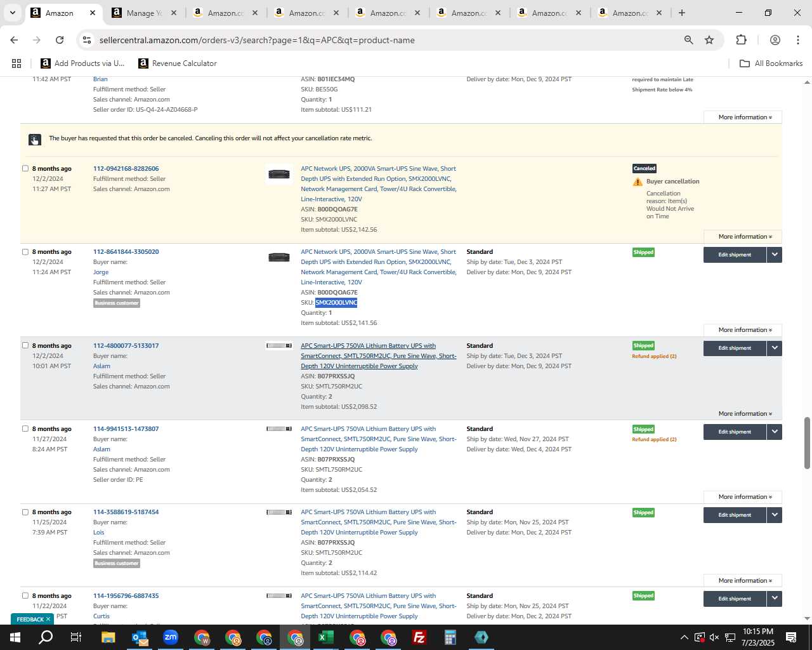Open Edit shipment dropdown for order 112-4800077-5133017
The width and height of the screenshot is (812, 650).
pyautogui.click(x=775, y=348)
